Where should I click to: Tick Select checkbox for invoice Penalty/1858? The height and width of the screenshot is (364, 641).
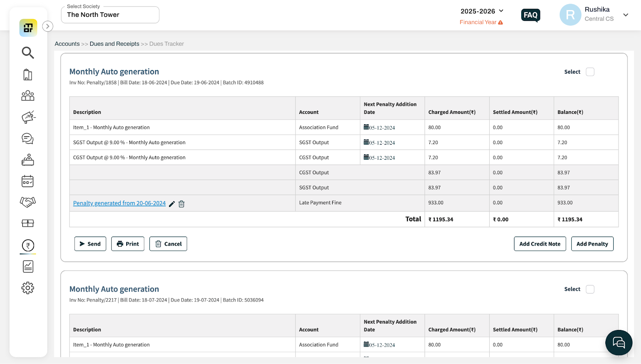(590, 72)
